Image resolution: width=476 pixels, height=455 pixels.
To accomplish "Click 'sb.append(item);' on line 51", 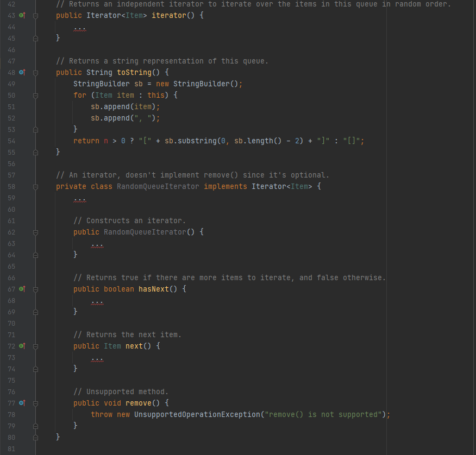I will tap(126, 107).
